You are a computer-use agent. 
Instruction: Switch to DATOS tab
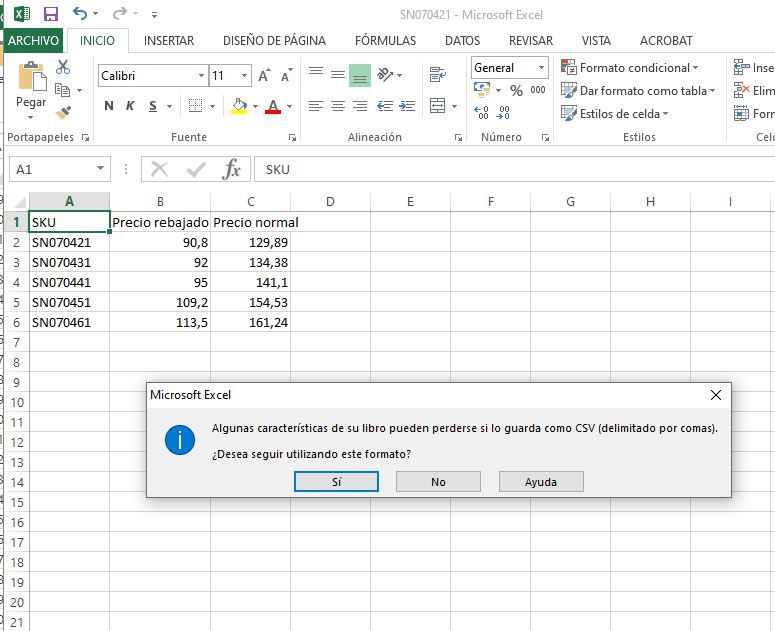463,41
